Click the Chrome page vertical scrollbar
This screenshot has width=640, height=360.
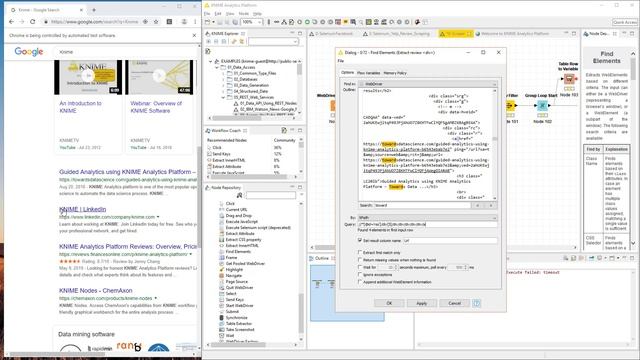(199, 196)
